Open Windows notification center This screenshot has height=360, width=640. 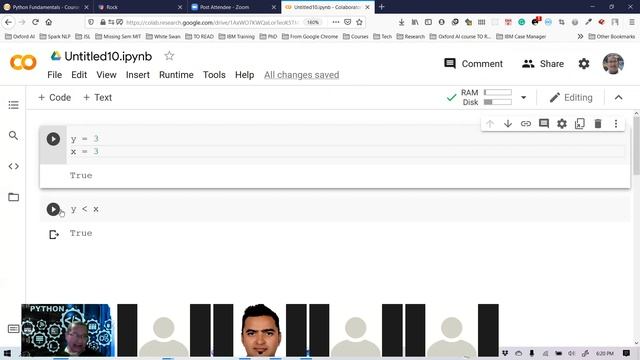click(x=627, y=353)
